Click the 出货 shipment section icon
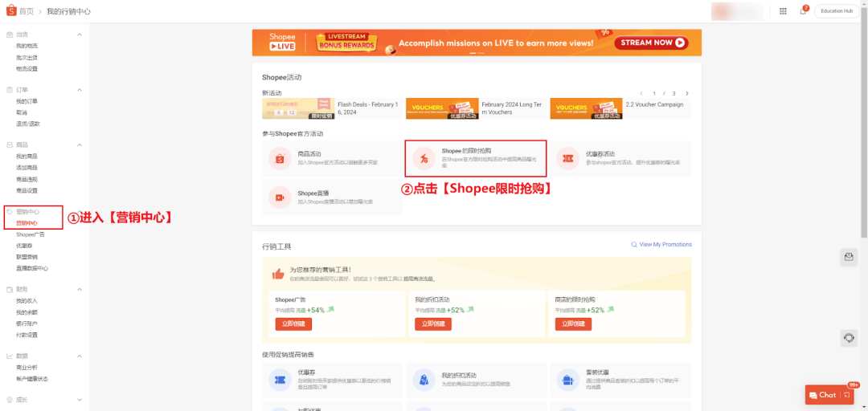The height and width of the screenshot is (411, 868). (x=10, y=35)
